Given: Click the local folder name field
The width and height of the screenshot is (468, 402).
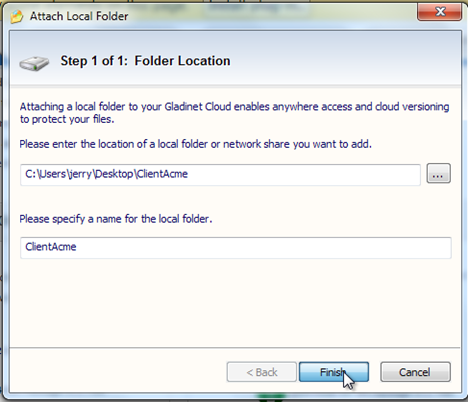Looking at the screenshot, I should [x=236, y=247].
